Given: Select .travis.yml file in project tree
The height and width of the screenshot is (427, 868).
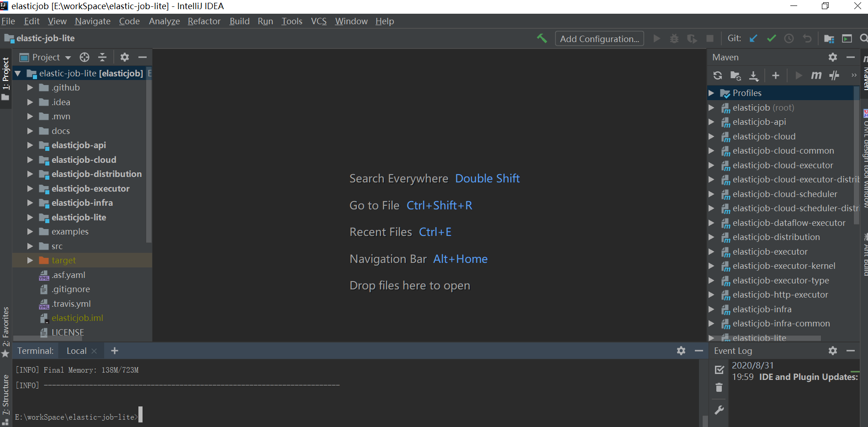Looking at the screenshot, I should coord(71,304).
